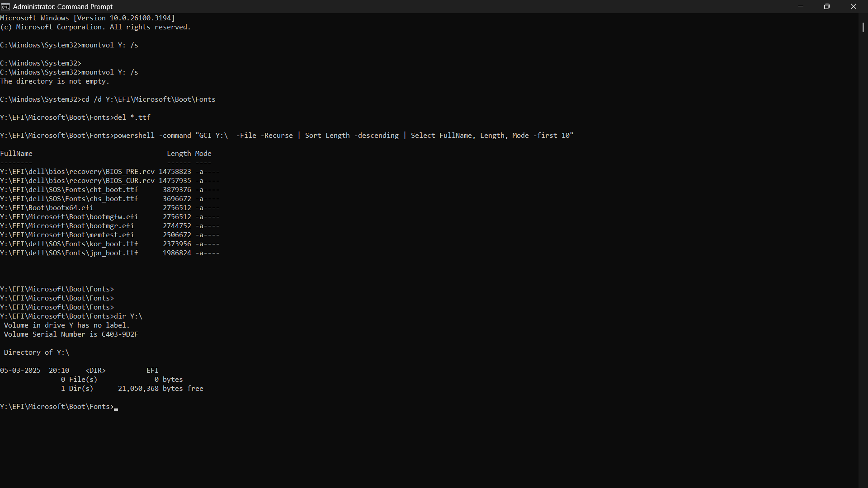Click the BIOS_PRE.rcv file path row

pos(110,172)
